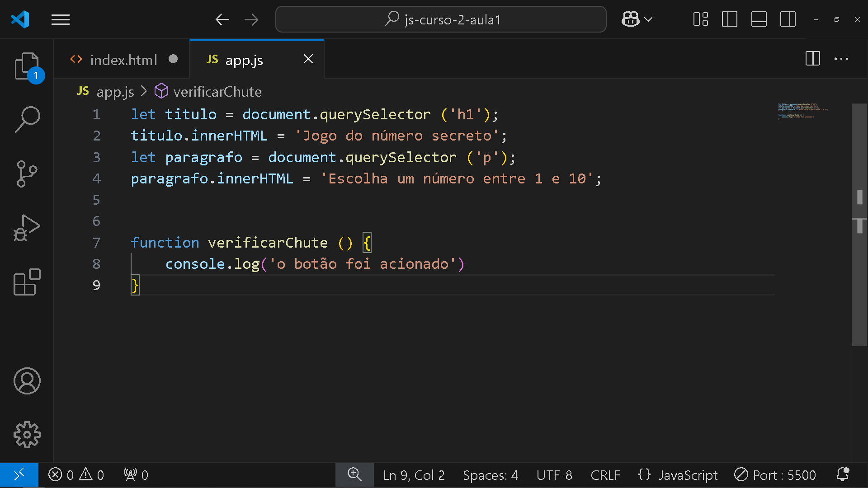Viewport: 868px width, 488px height.
Task: Click the closing brace on line 9
Action: [x=135, y=286]
